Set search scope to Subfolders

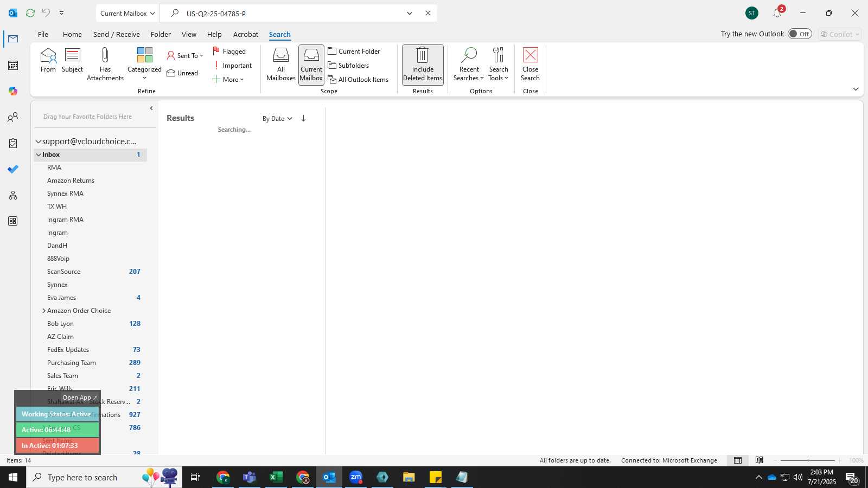tap(348, 65)
